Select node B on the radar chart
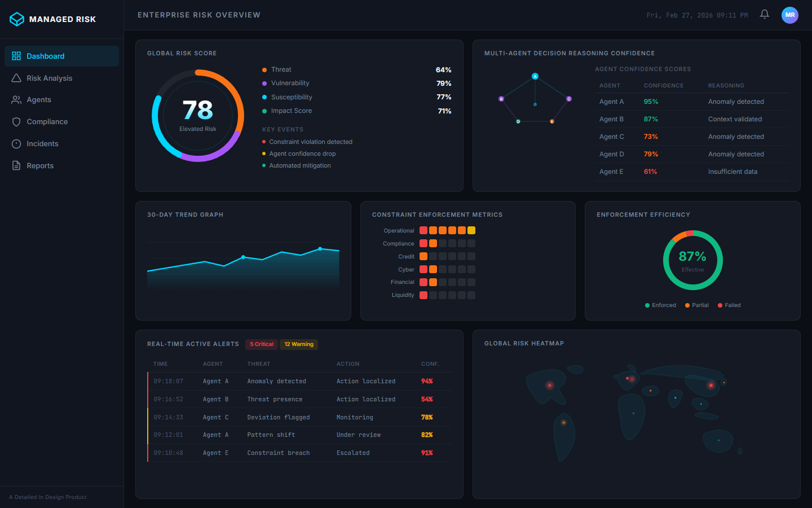Screen dimensions: 812x508 point(501,99)
